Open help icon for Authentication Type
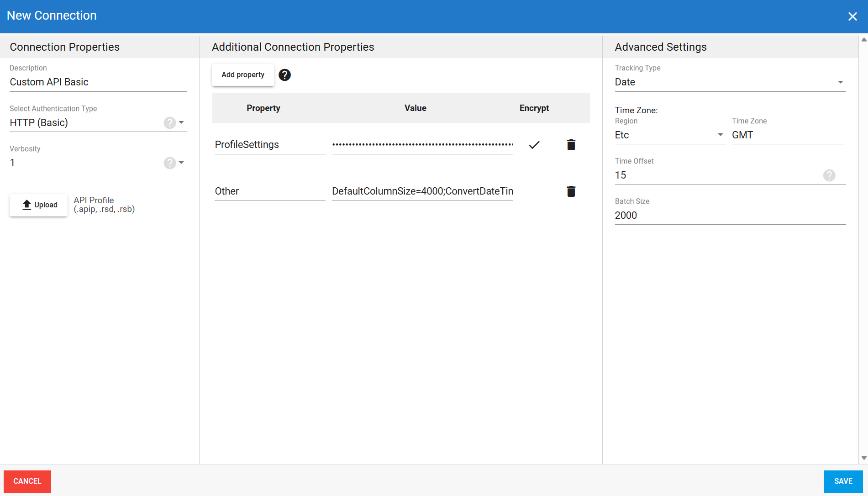Screen dimensions: 868x496 (x=170, y=123)
